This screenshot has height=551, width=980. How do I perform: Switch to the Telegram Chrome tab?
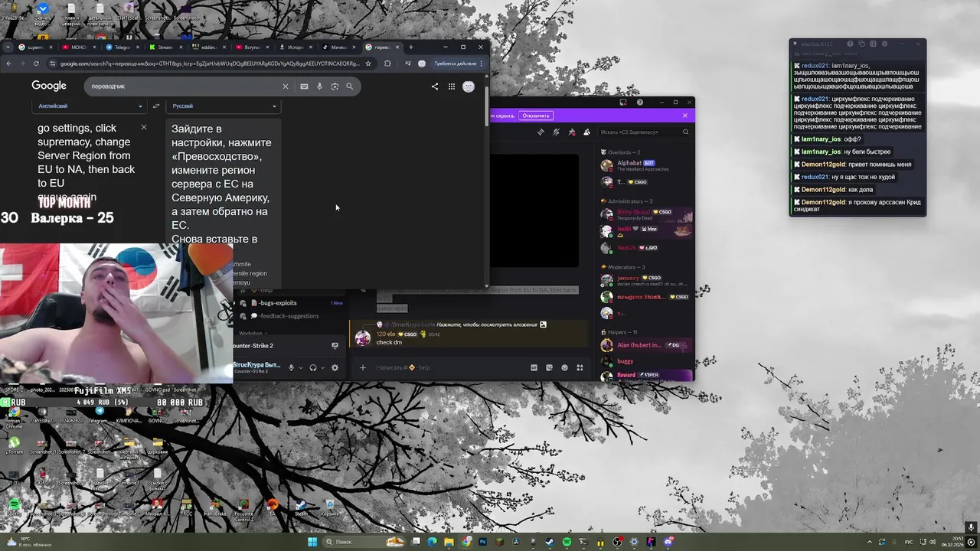[121, 47]
